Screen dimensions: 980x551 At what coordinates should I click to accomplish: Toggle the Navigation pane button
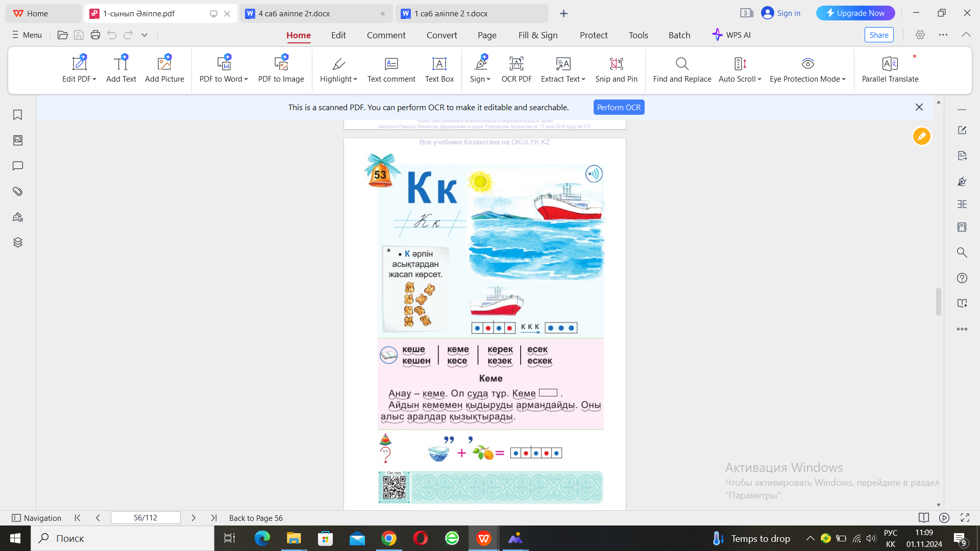click(36, 518)
